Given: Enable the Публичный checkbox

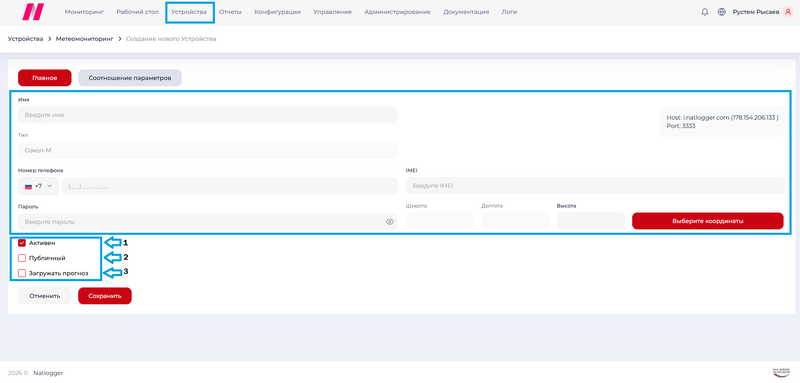Looking at the screenshot, I should tap(22, 258).
